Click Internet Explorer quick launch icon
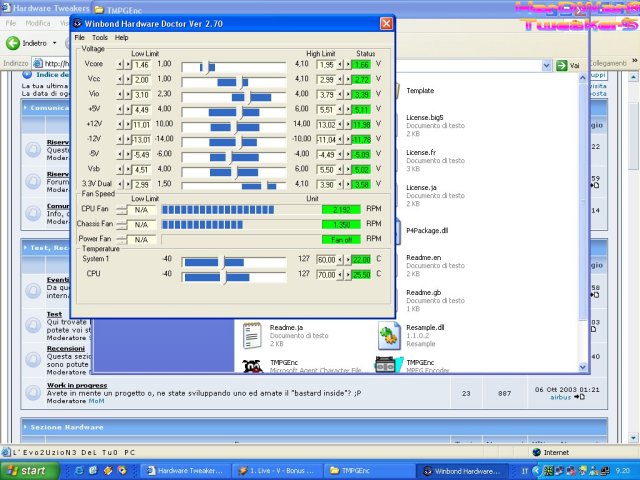Viewport: 640px width, 480px height. (x=79, y=471)
